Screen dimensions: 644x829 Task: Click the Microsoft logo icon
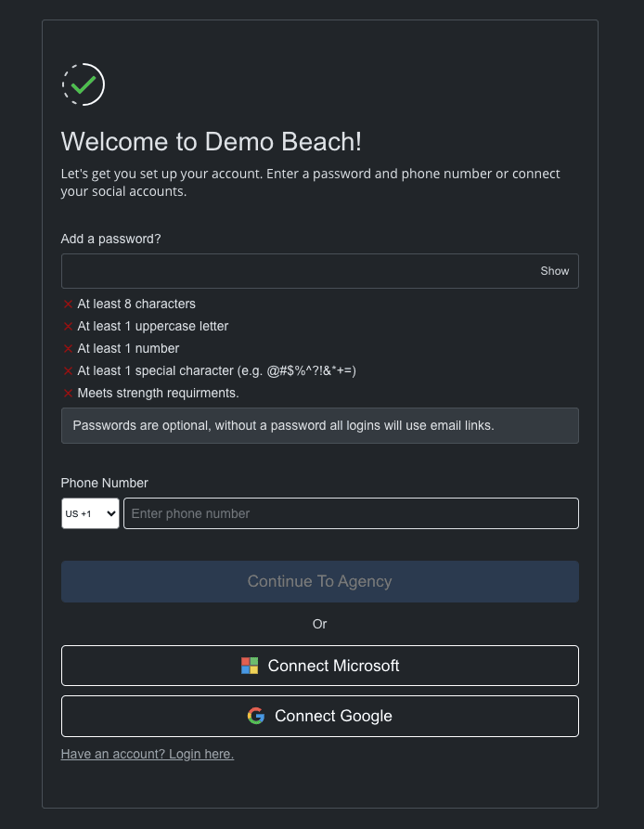250,666
